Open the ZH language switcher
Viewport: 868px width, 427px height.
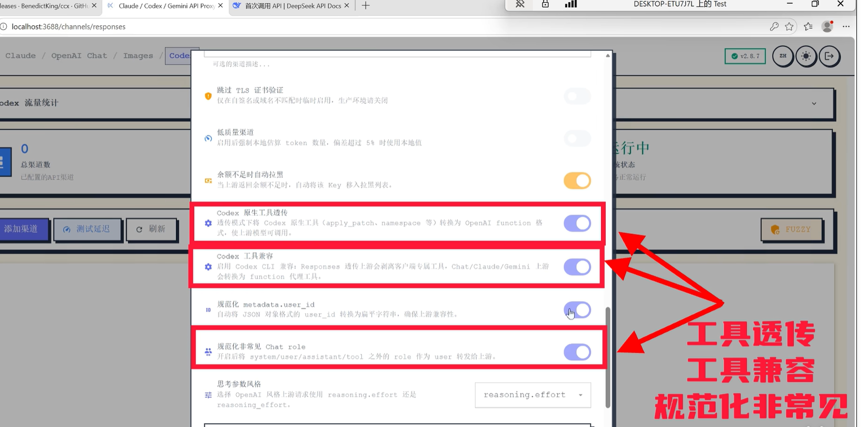783,56
